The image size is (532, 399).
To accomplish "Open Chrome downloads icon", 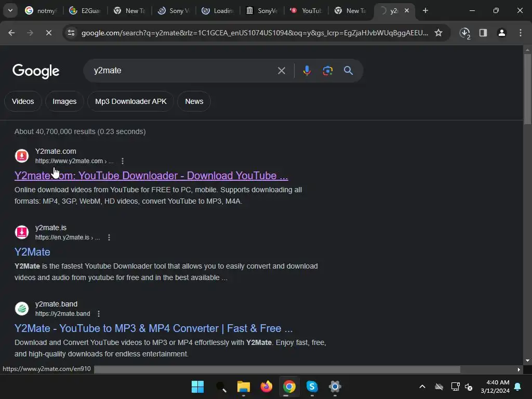I will pos(465,33).
